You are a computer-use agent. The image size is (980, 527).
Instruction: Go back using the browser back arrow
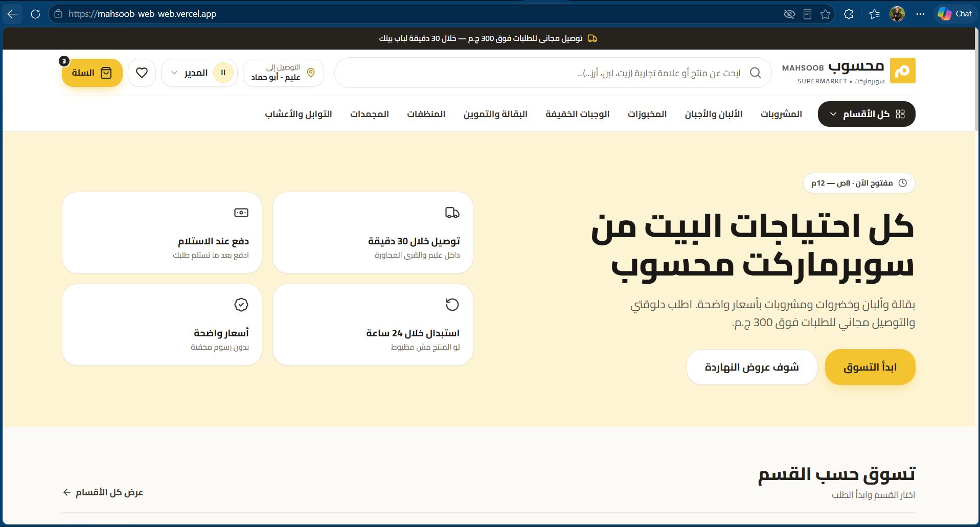13,14
